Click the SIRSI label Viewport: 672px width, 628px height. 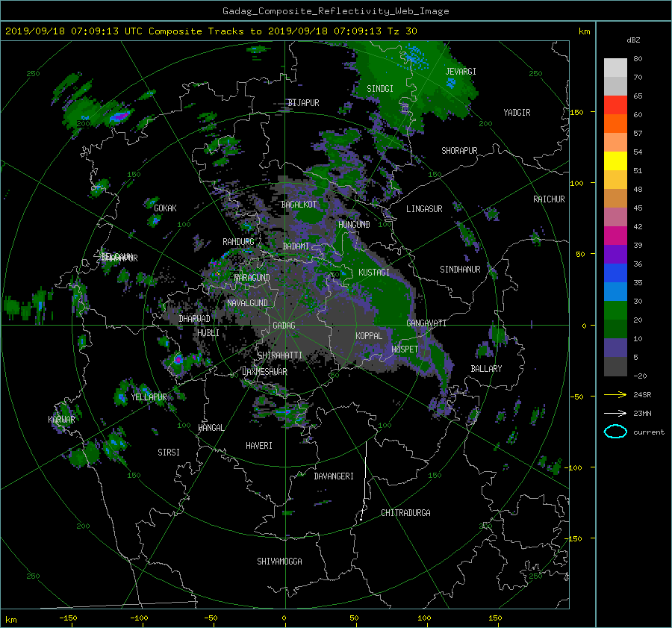point(169,453)
